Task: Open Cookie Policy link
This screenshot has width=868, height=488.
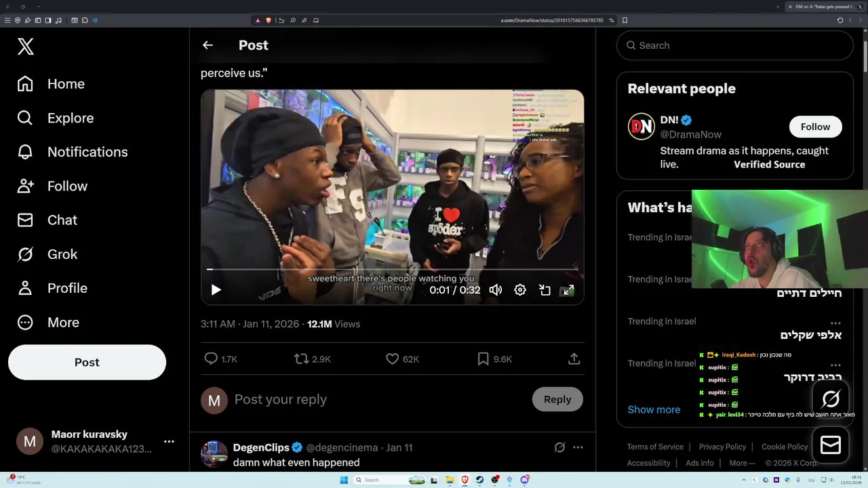Action: 785,447
